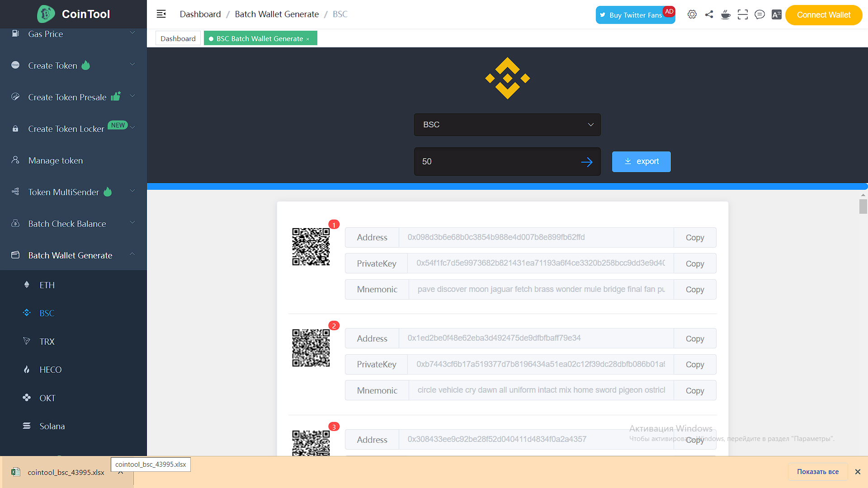Collapse the Batch Wallet Generate menu

pyautogui.click(x=132, y=254)
